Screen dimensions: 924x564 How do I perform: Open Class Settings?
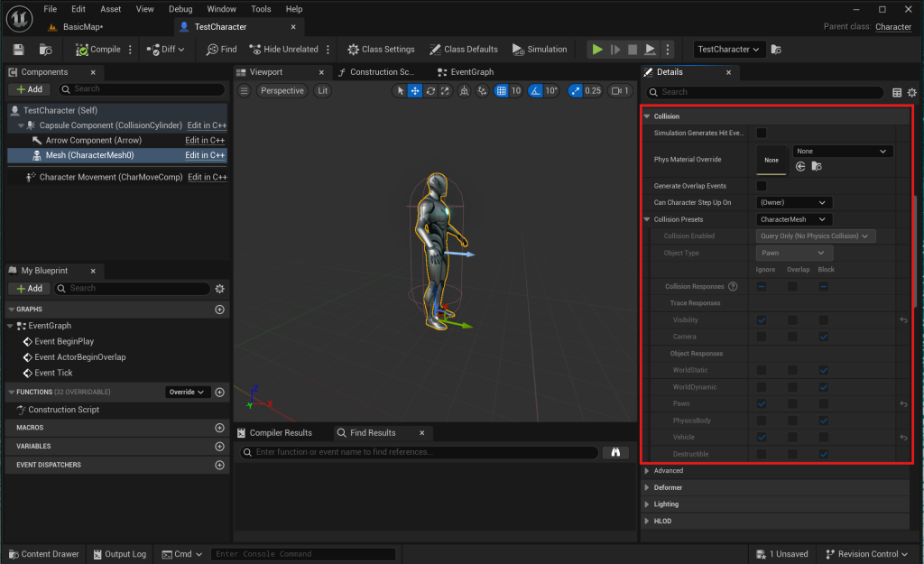[x=381, y=50]
